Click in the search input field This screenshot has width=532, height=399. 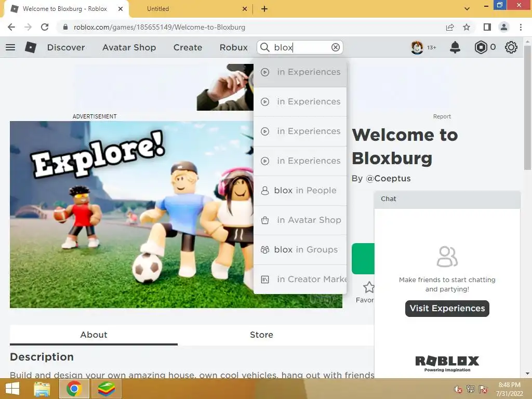click(300, 47)
